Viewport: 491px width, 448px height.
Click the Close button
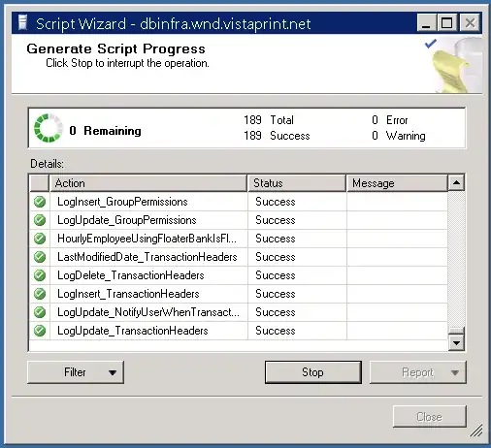point(430,417)
